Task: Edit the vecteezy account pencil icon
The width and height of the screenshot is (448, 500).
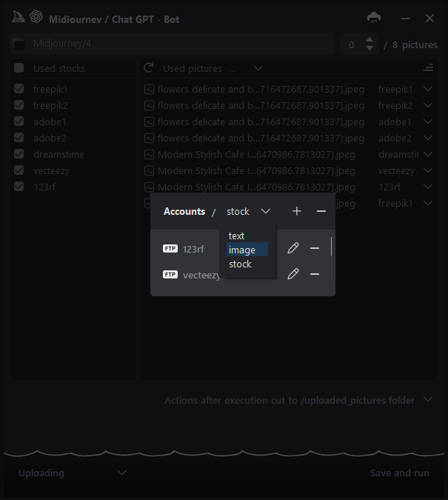Action: (x=293, y=274)
